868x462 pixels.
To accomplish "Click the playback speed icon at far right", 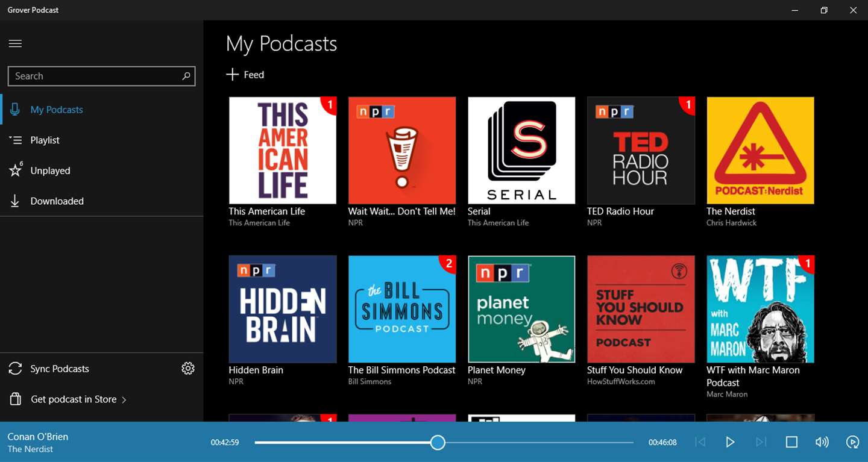I will point(853,442).
